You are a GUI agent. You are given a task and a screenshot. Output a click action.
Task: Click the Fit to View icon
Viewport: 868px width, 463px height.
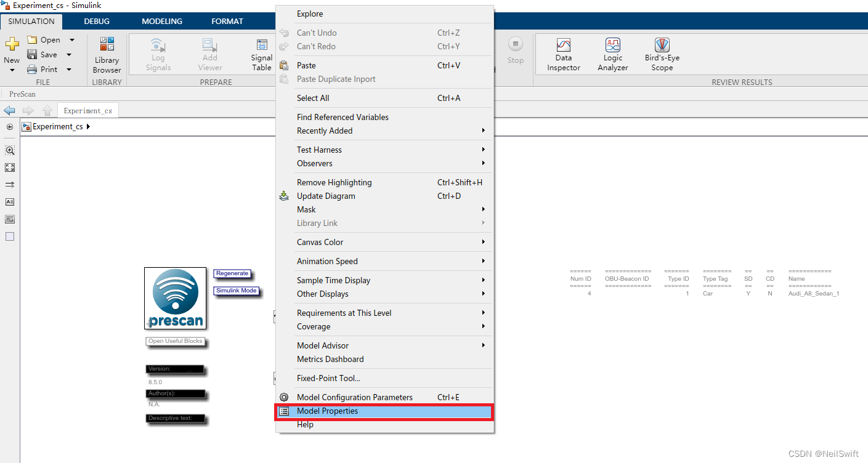point(10,167)
